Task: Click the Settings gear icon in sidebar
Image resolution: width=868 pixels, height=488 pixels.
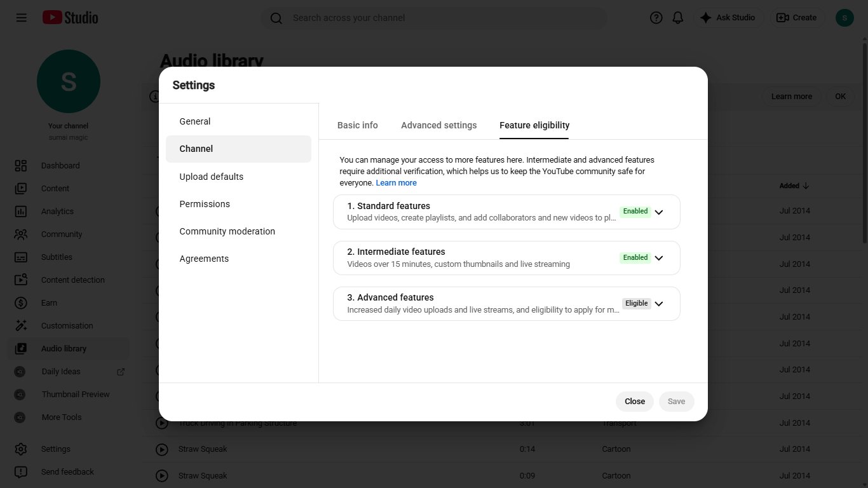Action: coord(21,449)
